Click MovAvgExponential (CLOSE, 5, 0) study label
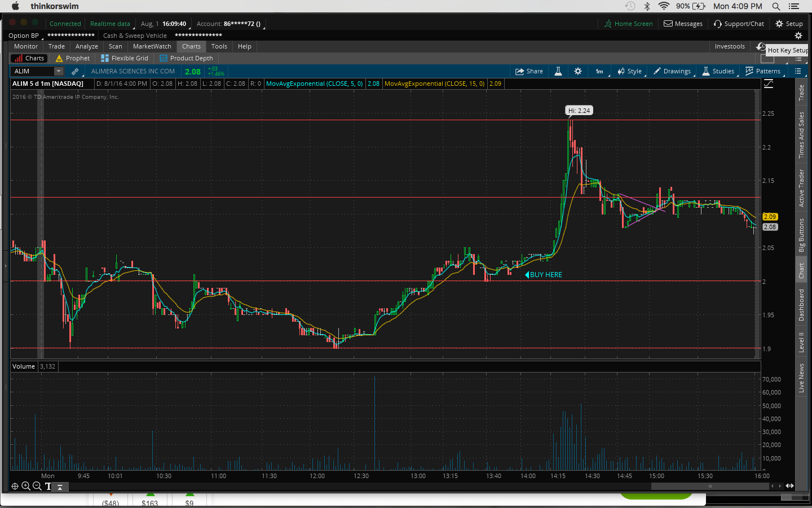Image resolution: width=812 pixels, height=508 pixels. coord(315,84)
